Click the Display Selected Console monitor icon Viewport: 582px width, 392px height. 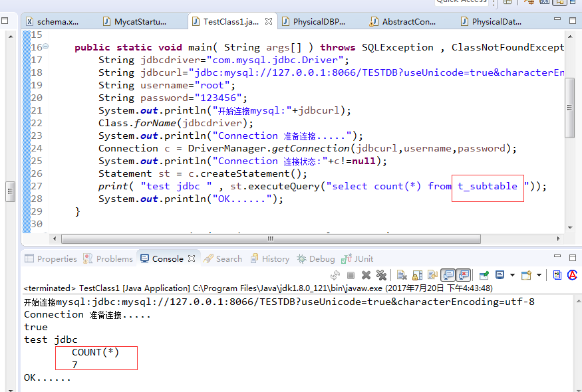pyautogui.click(x=500, y=275)
